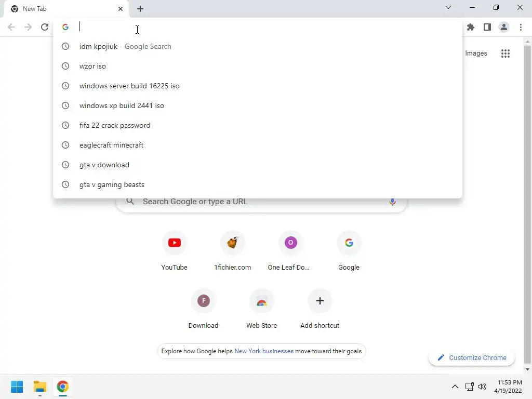Click the Chrome taskbar icon
Screen dimensions: 532x399
[x=62, y=387]
